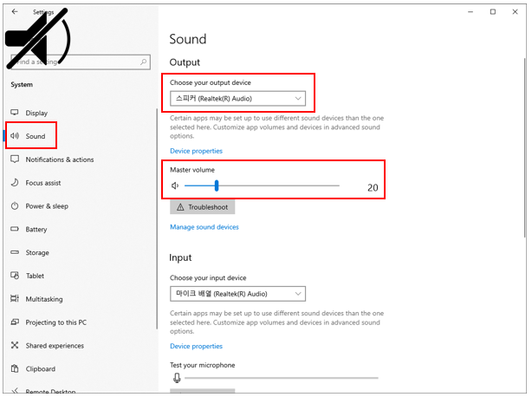Open output Device properties link
This screenshot has width=532, height=397.
coord(196,151)
